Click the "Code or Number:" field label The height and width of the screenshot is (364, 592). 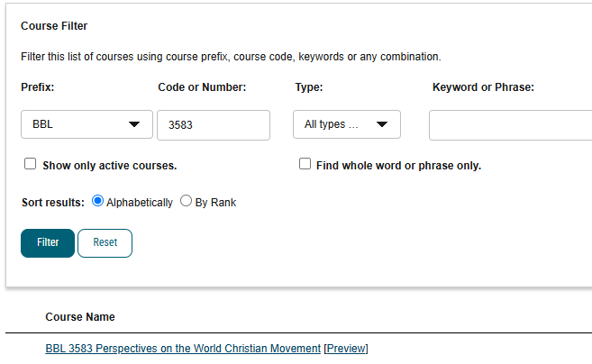(x=202, y=87)
